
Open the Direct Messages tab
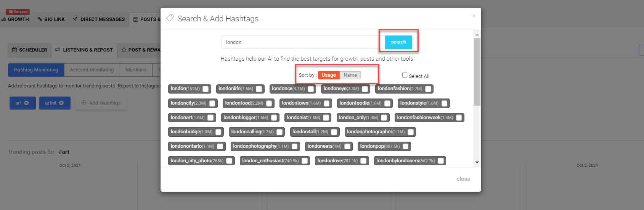tap(99, 19)
